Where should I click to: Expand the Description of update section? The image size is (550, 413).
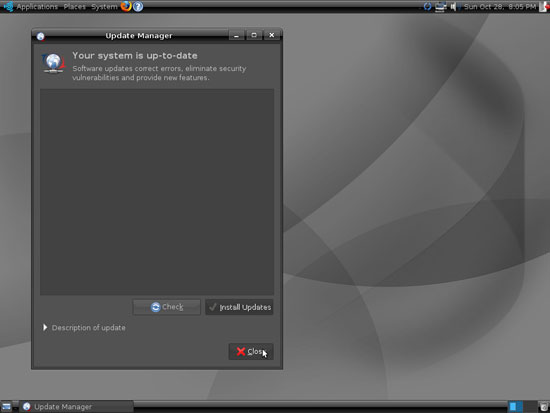click(84, 328)
